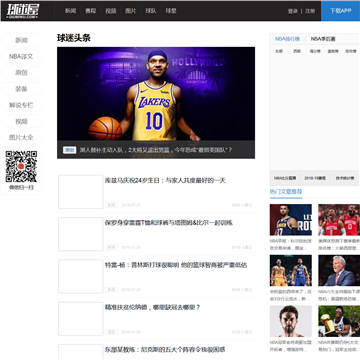This screenshot has height=360, width=360.
Task: Open the Houston Rockets players thumbnail
Action: point(339,220)
